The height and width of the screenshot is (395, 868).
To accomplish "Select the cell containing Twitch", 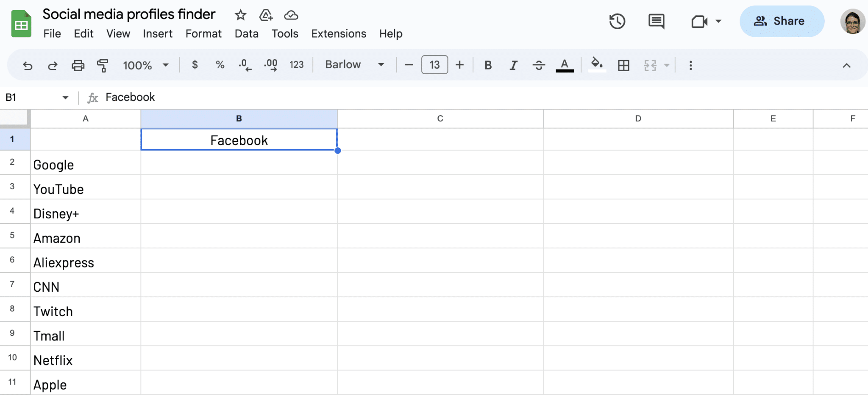I will [x=85, y=311].
